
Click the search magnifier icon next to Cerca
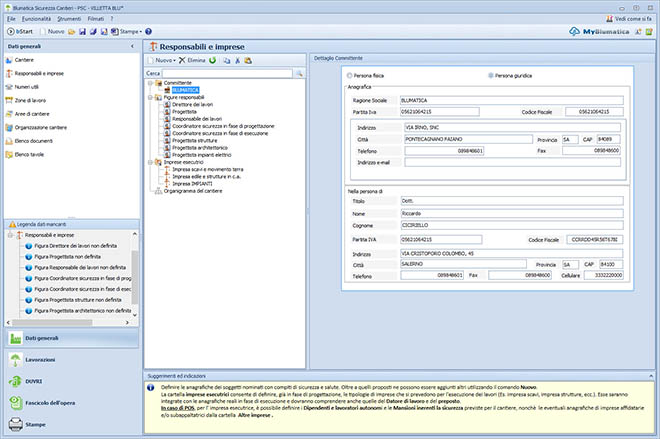298,73
